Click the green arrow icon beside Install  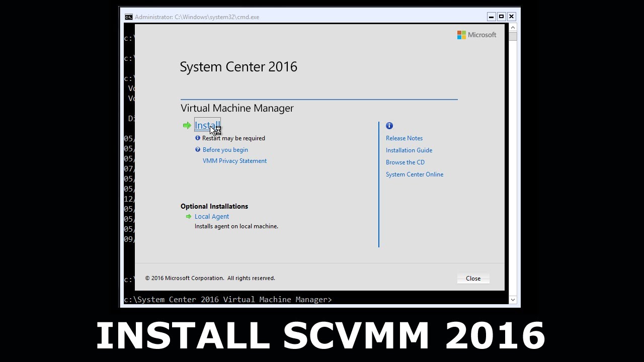[x=187, y=126]
